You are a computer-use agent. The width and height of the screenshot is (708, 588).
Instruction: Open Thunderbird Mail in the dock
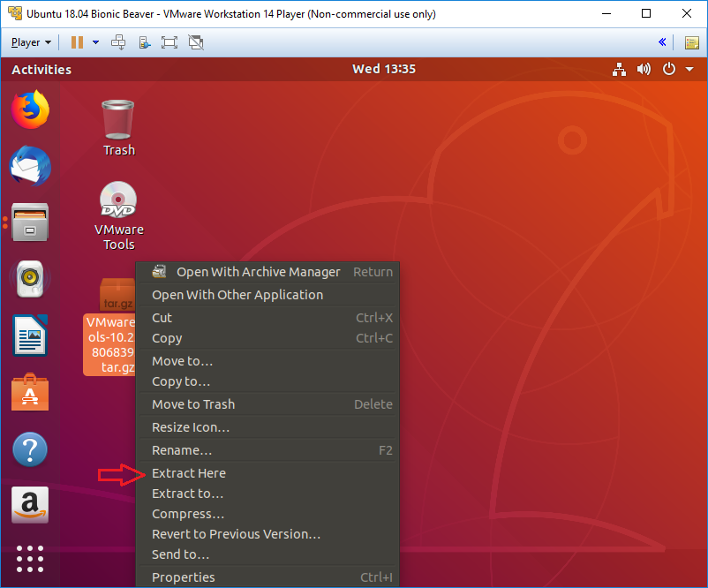(30, 166)
